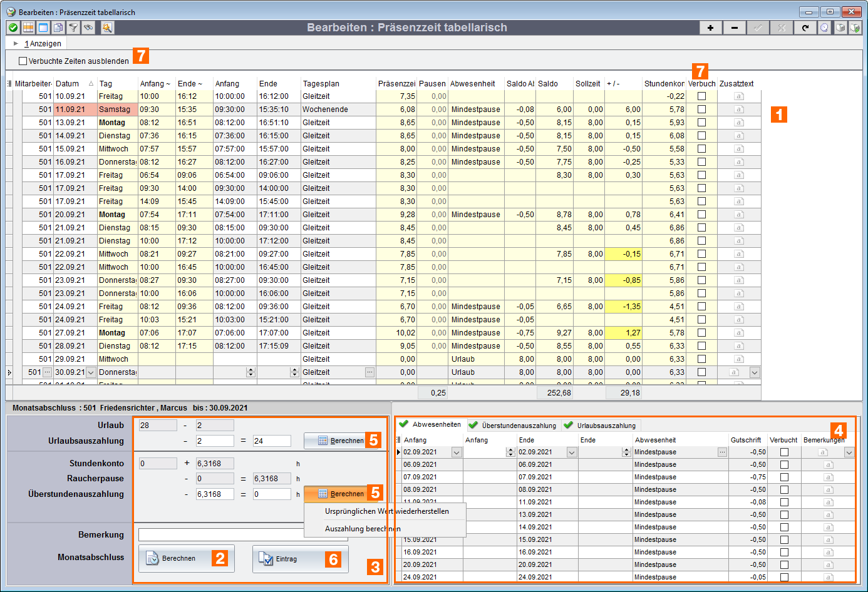This screenshot has height=592, width=868.
Task: Enable Verbuchte Zeiten ausblenden checkbox
Action: tap(23, 61)
